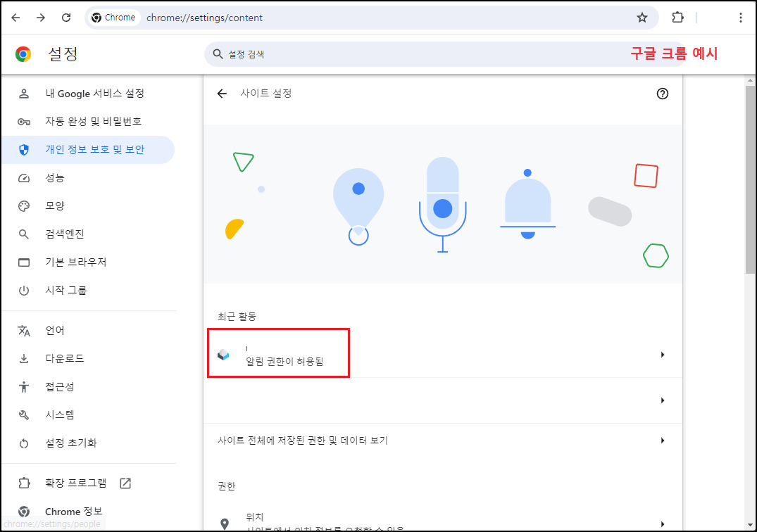Image resolution: width=757 pixels, height=532 pixels.
Task: Expand arrow for 알림 권한이 허용됨 row
Action: pos(663,355)
